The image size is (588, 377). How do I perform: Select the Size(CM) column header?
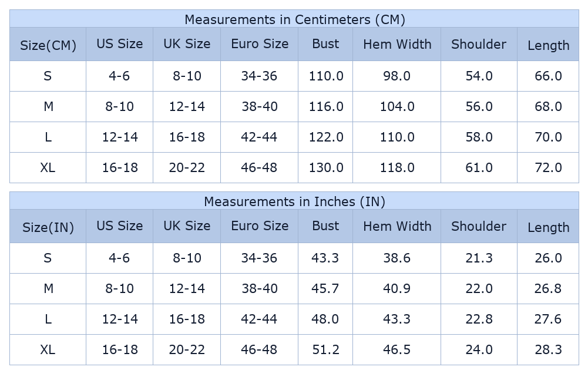click(x=48, y=45)
